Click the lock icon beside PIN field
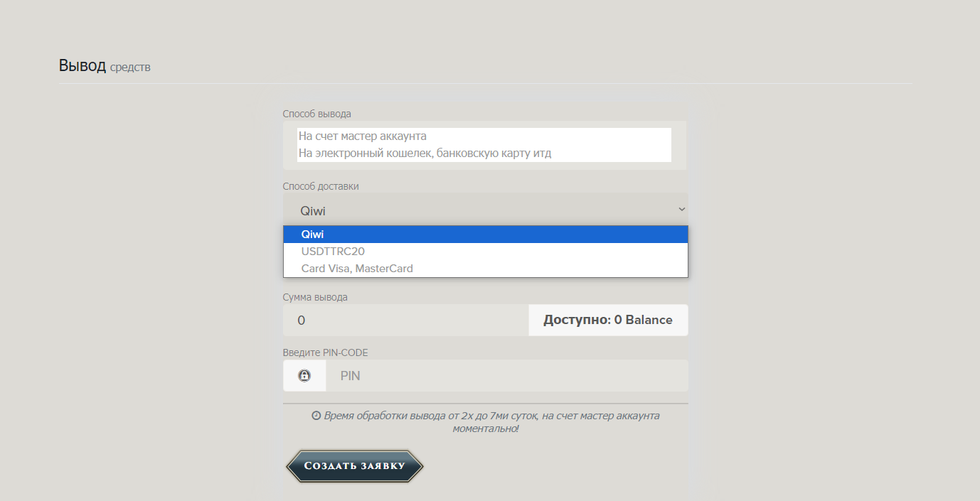 [x=304, y=376]
